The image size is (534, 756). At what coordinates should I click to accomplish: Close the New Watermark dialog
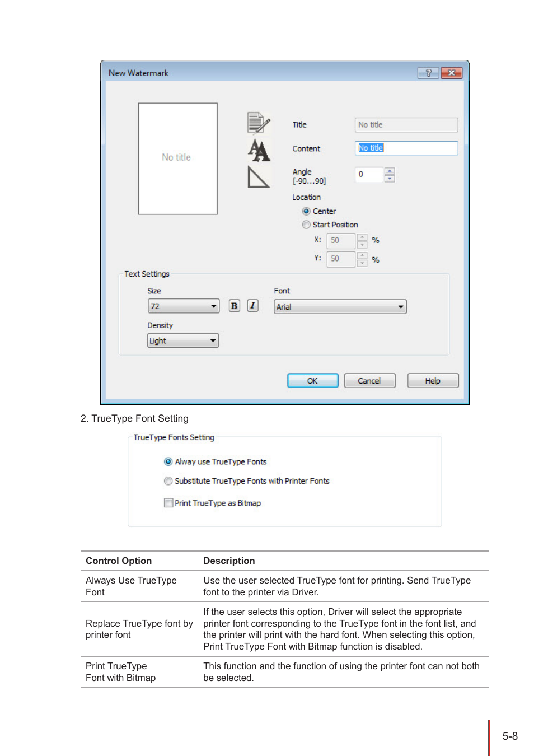[x=451, y=73]
